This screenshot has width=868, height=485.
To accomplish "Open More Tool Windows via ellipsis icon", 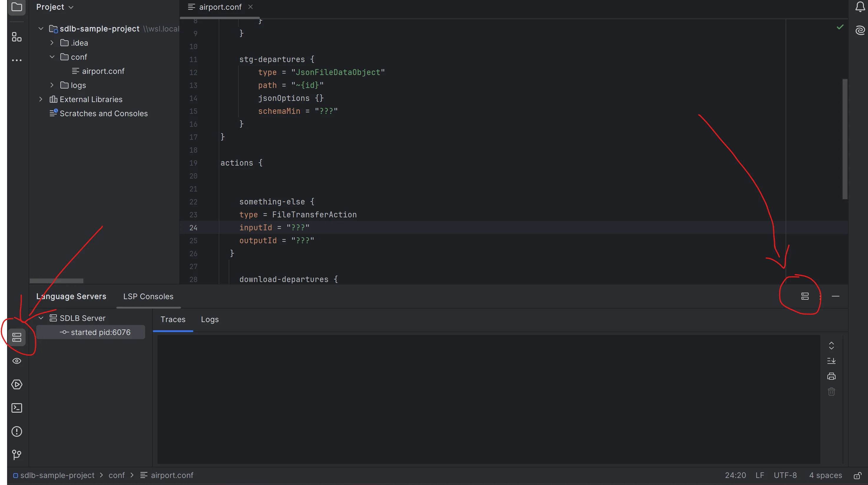I will pyautogui.click(x=17, y=60).
